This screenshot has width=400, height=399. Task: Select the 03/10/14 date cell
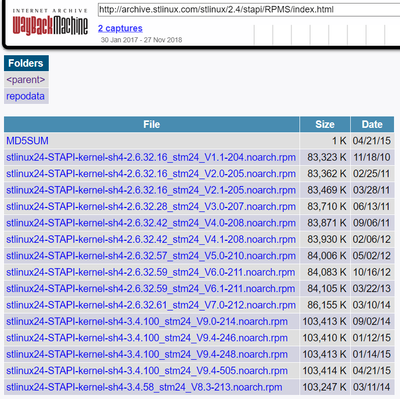coord(372,305)
